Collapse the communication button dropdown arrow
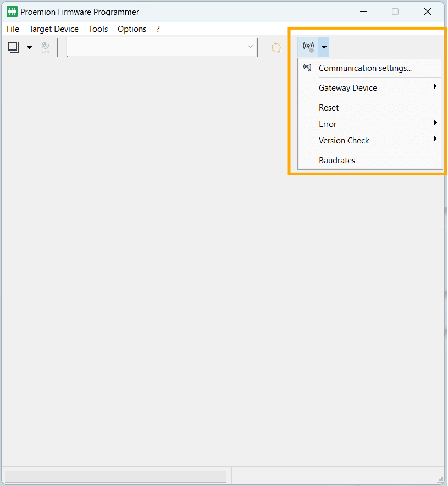The height and width of the screenshot is (486, 448). 324,47
